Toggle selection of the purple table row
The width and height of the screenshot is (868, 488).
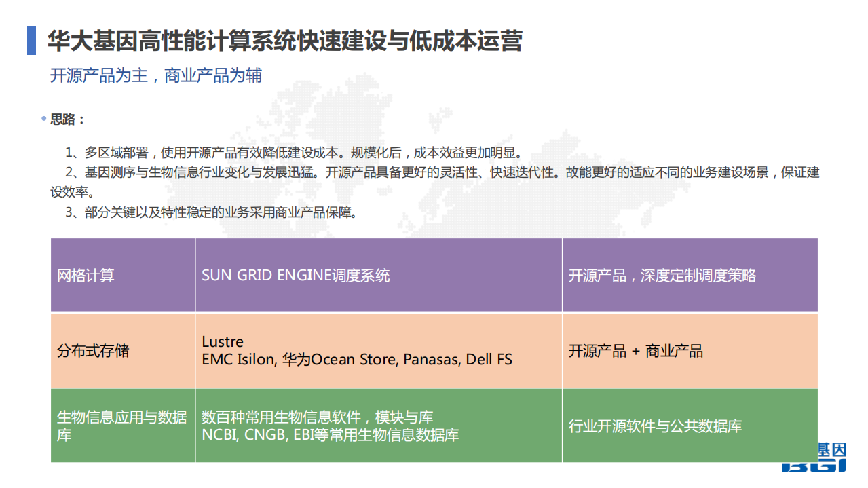click(x=434, y=275)
